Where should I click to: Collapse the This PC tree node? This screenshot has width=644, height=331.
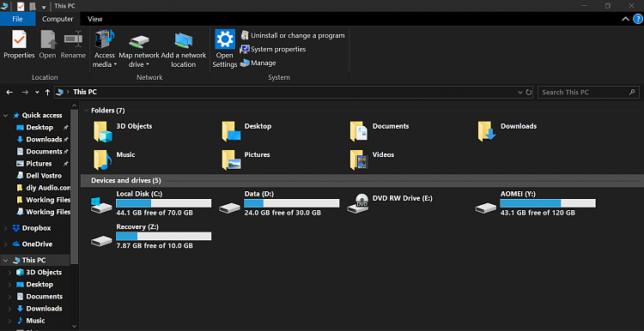tap(6, 261)
